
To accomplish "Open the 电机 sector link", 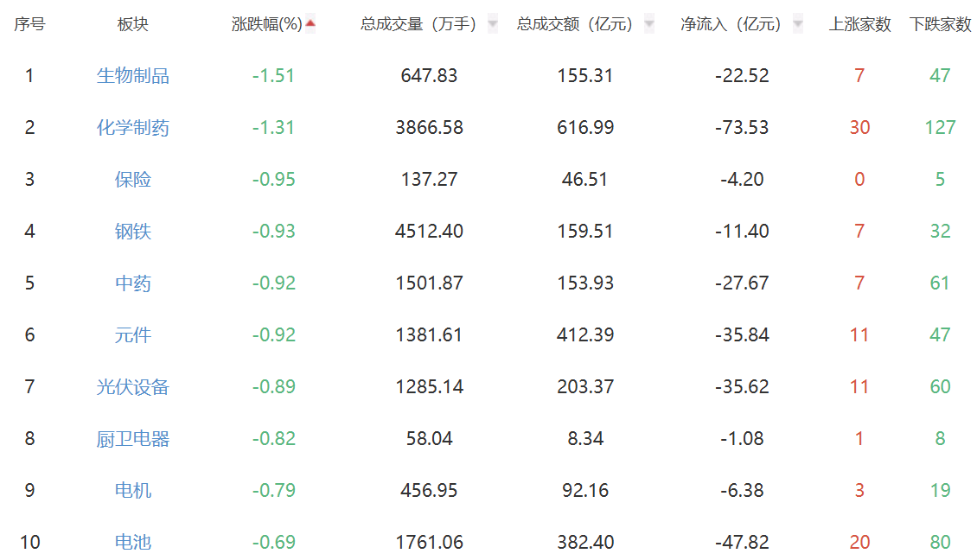I will click(x=133, y=490).
